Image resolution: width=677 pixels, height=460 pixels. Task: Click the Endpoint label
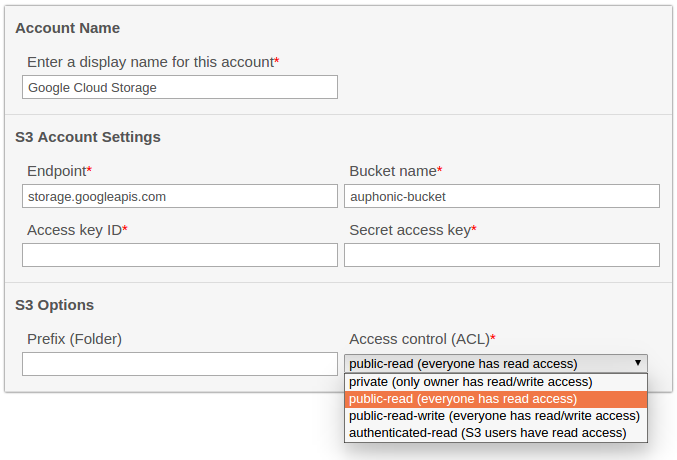click(x=57, y=171)
